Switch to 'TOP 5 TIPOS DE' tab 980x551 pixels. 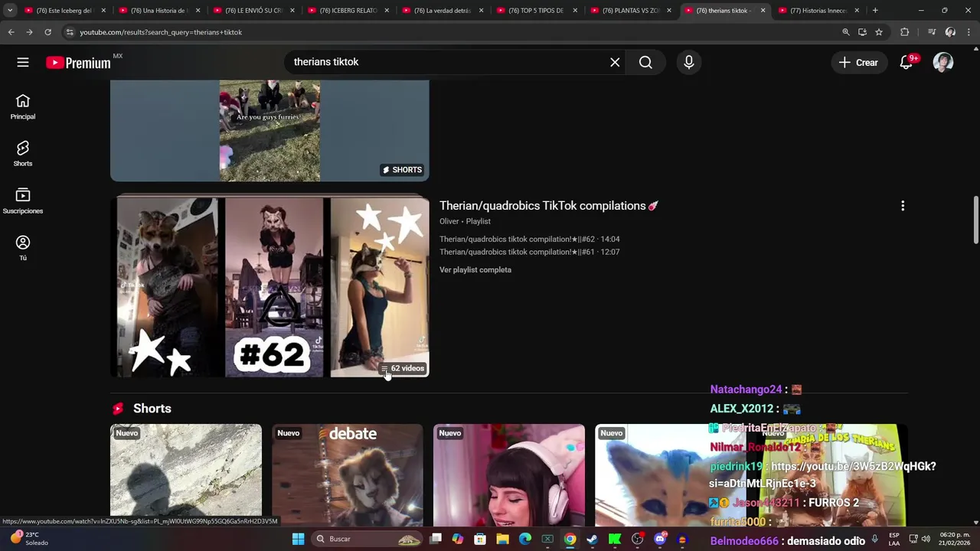[537, 11]
